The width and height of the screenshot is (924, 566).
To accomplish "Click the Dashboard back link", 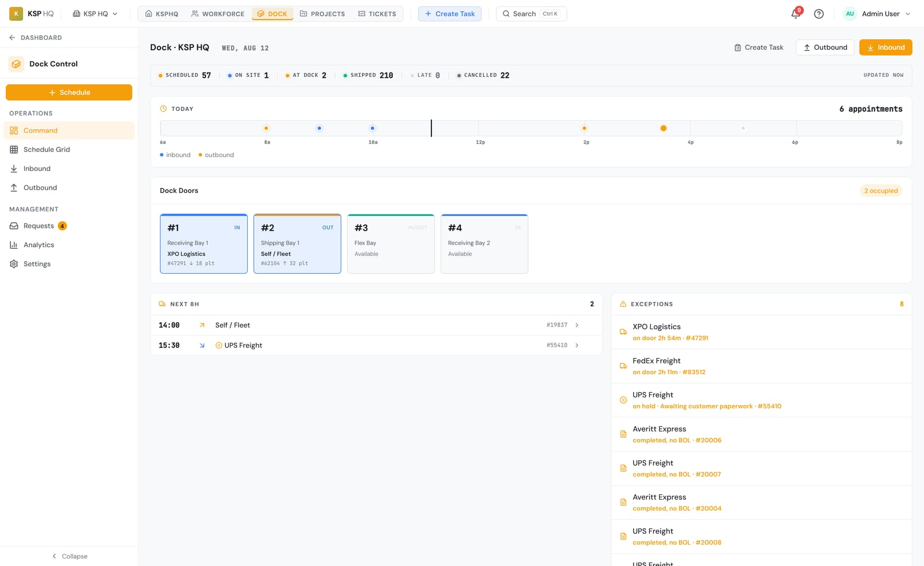I will 36,38.
